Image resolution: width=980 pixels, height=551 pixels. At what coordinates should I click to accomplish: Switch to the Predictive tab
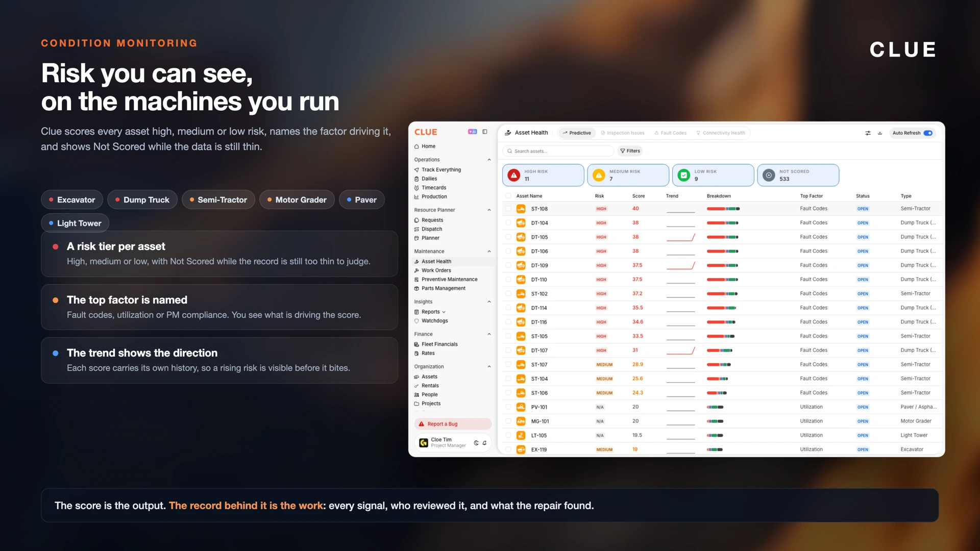577,133
